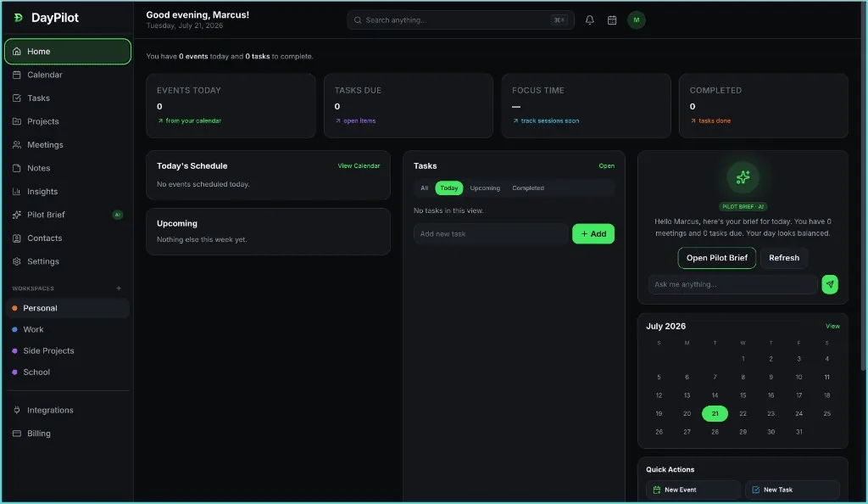Viewport: 868px width, 504px height.
Task: Select the All tasks tab
Action: (424, 188)
